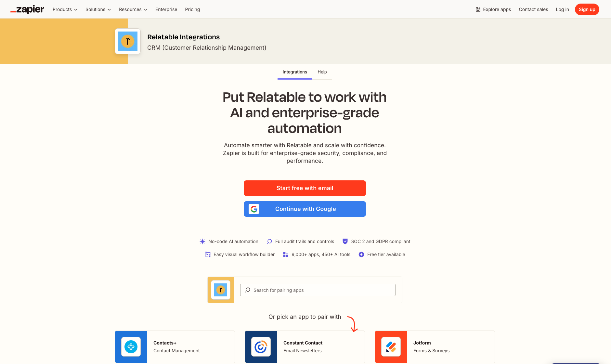Click the Relatable icon beside search box

(221, 290)
